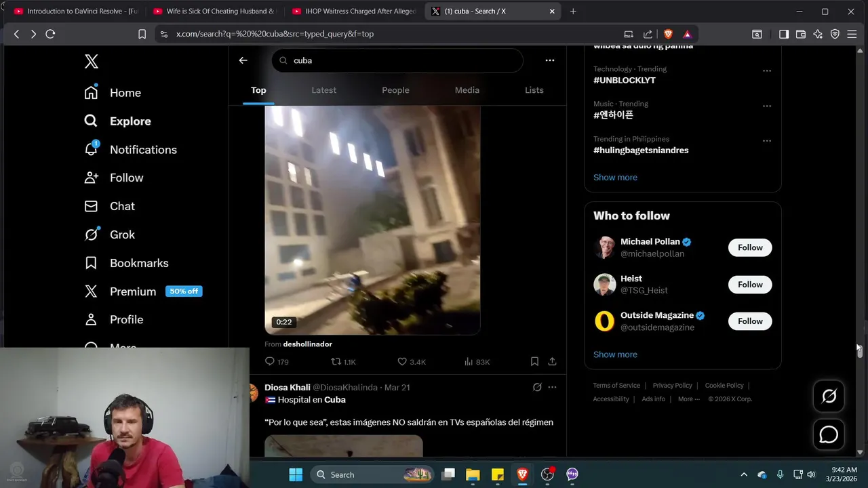Follow Heist account

coord(750,285)
